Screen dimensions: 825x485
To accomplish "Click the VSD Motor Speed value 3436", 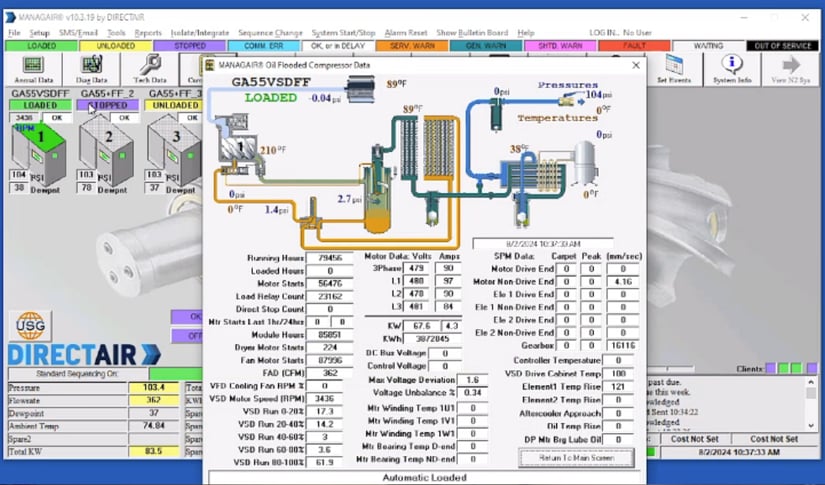I will (325, 399).
